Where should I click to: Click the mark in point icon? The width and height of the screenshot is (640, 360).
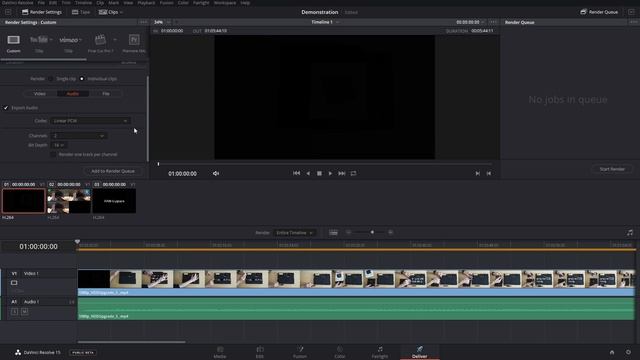click(478, 173)
